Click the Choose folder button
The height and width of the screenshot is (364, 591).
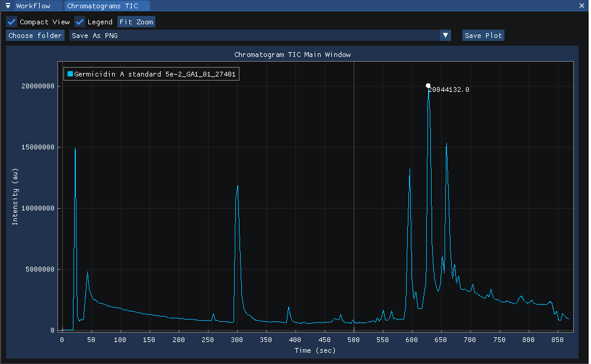point(35,36)
